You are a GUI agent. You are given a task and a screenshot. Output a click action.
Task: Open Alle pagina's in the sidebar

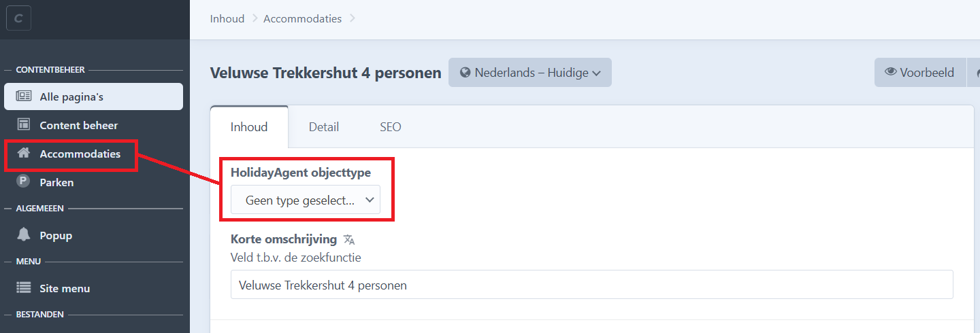coord(71,97)
